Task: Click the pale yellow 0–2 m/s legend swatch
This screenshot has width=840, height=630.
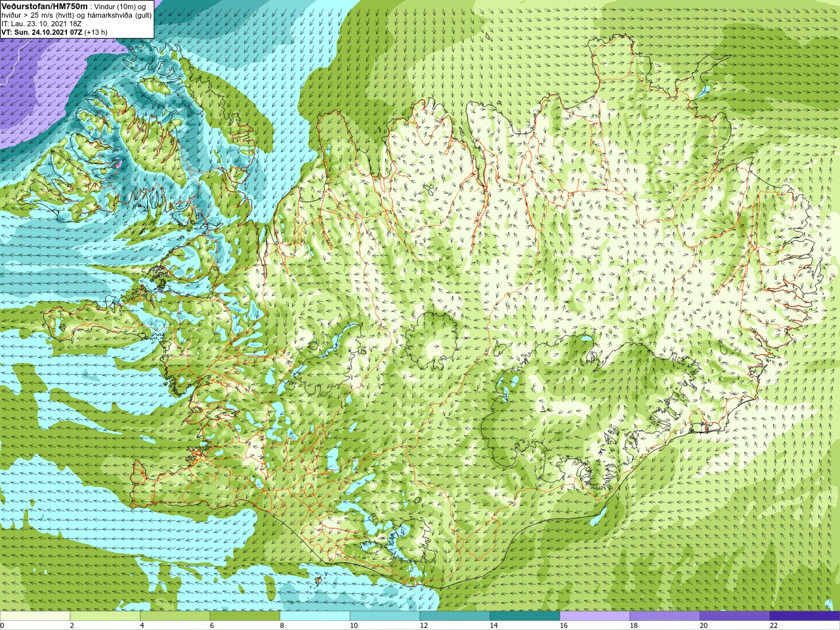Action: click(35, 616)
